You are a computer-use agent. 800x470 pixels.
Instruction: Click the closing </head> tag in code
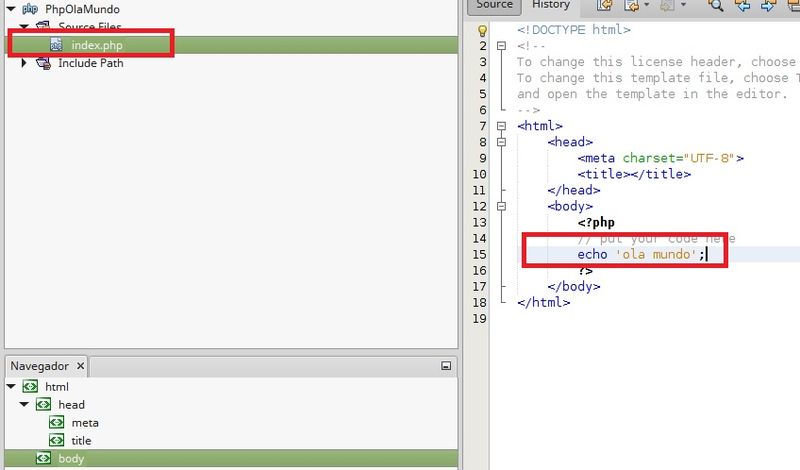point(574,190)
